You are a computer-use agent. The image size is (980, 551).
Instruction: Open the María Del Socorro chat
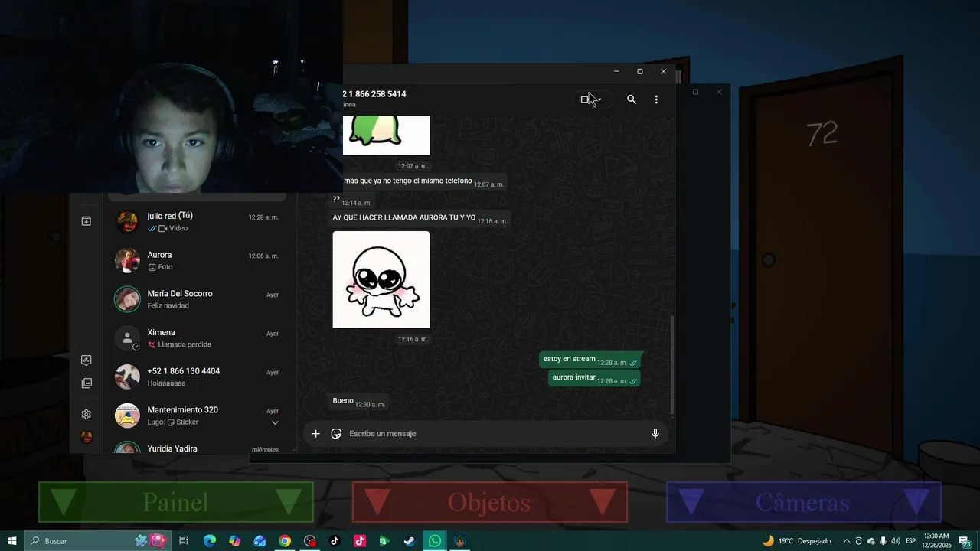point(199,299)
